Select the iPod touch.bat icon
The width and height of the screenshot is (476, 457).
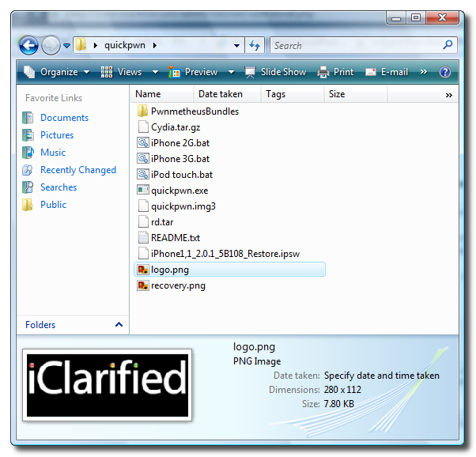pos(143,174)
